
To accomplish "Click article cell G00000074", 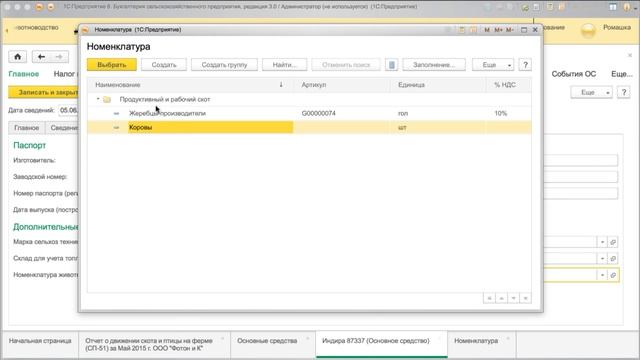I will point(318,113).
